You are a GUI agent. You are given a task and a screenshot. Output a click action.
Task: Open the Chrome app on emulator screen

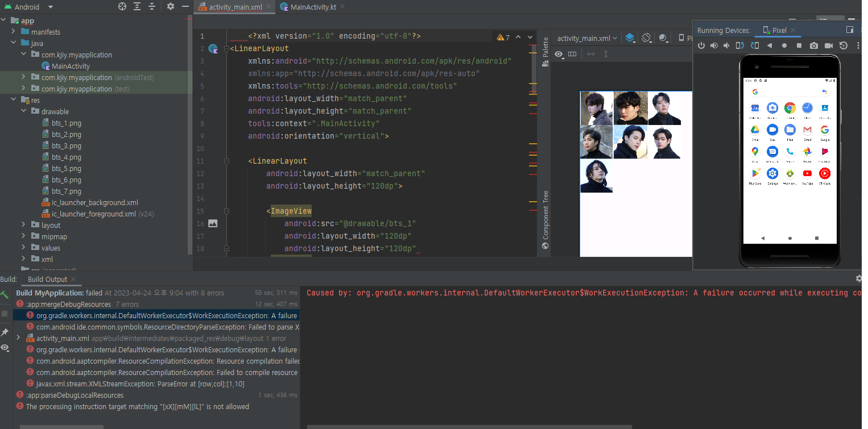[790, 108]
